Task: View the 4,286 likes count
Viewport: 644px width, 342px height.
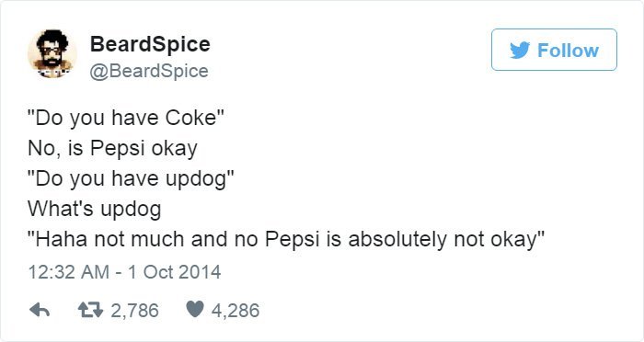Action: click(x=236, y=311)
